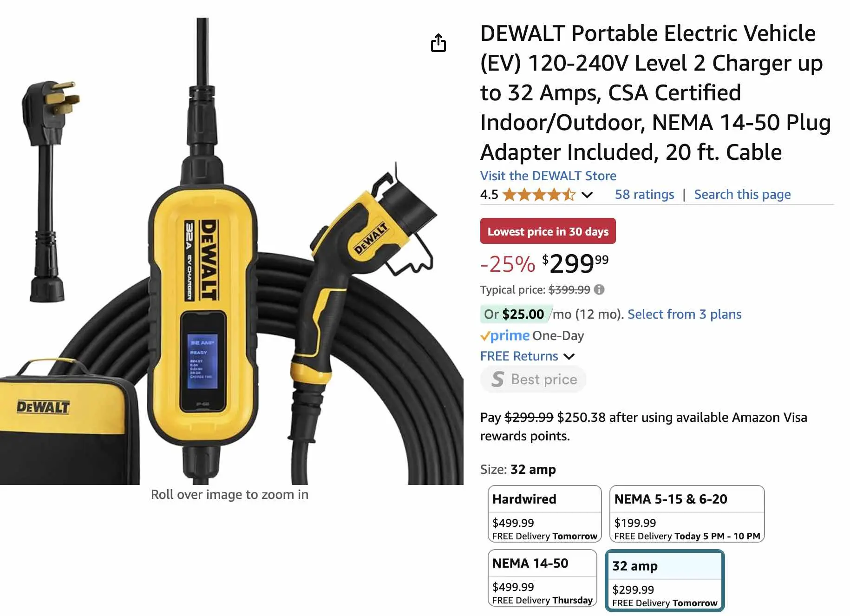Click Search this page link
The image size is (850, 616).
(742, 195)
